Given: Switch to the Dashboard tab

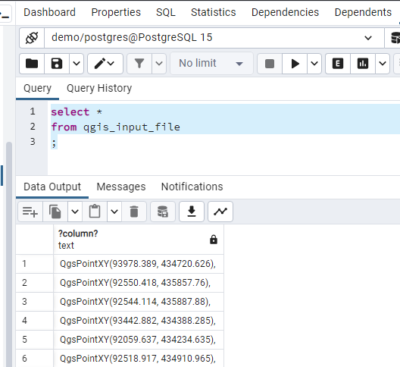Looking at the screenshot, I should (x=49, y=12).
